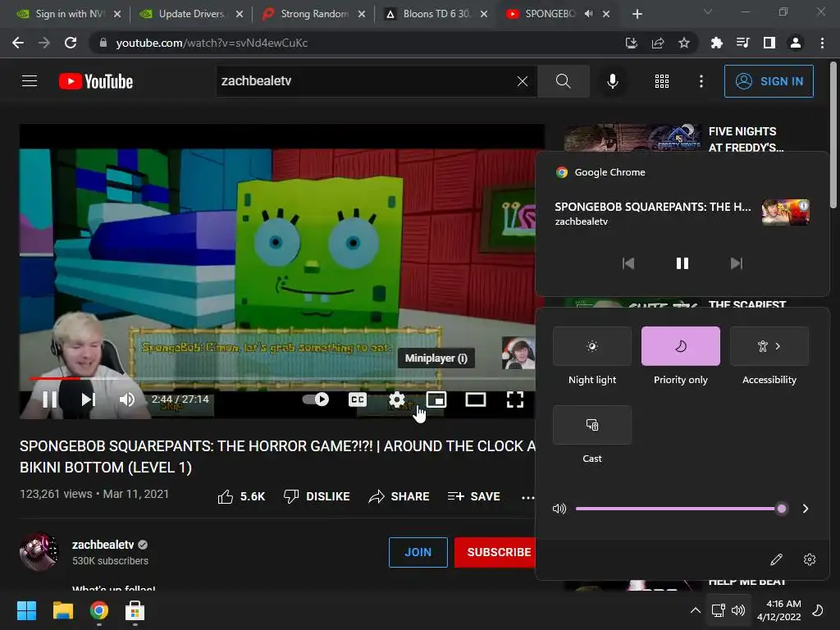840x630 pixels.
Task: Pause the YouTube video
Action: click(50, 399)
